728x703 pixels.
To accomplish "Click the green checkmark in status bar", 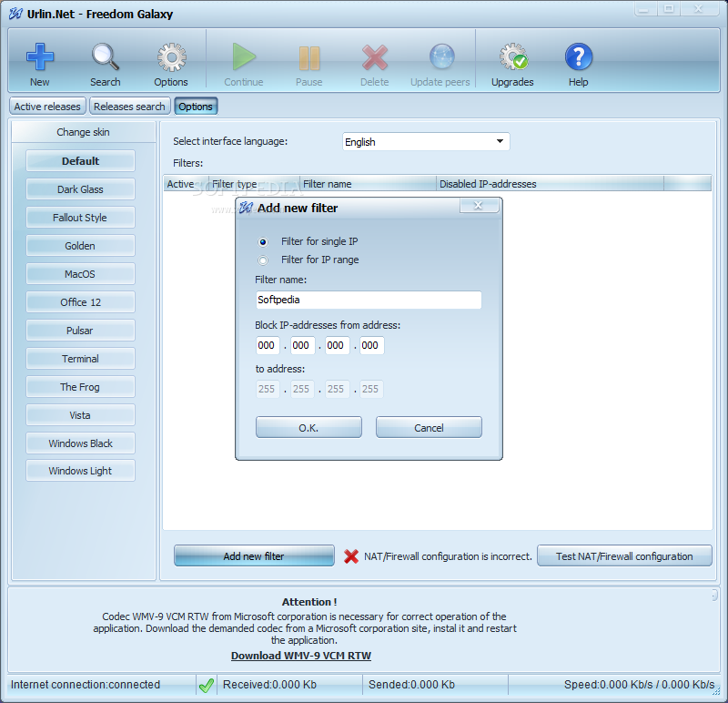I will 207,685.
